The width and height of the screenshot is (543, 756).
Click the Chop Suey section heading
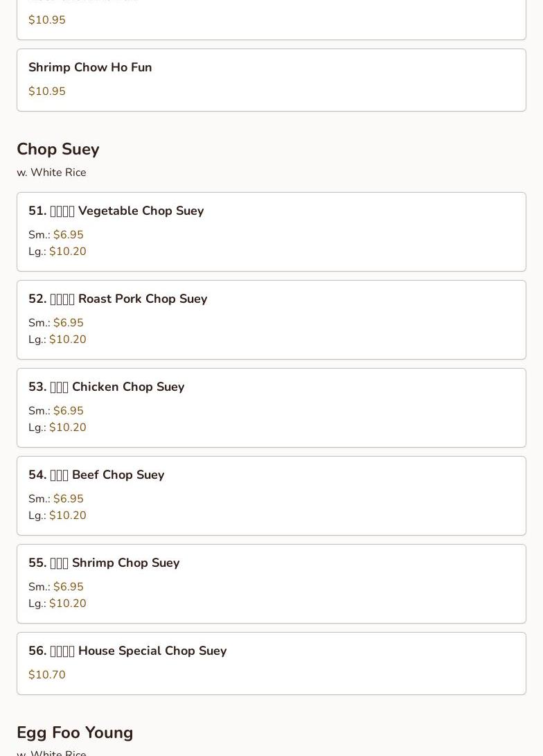coord(57,149)
